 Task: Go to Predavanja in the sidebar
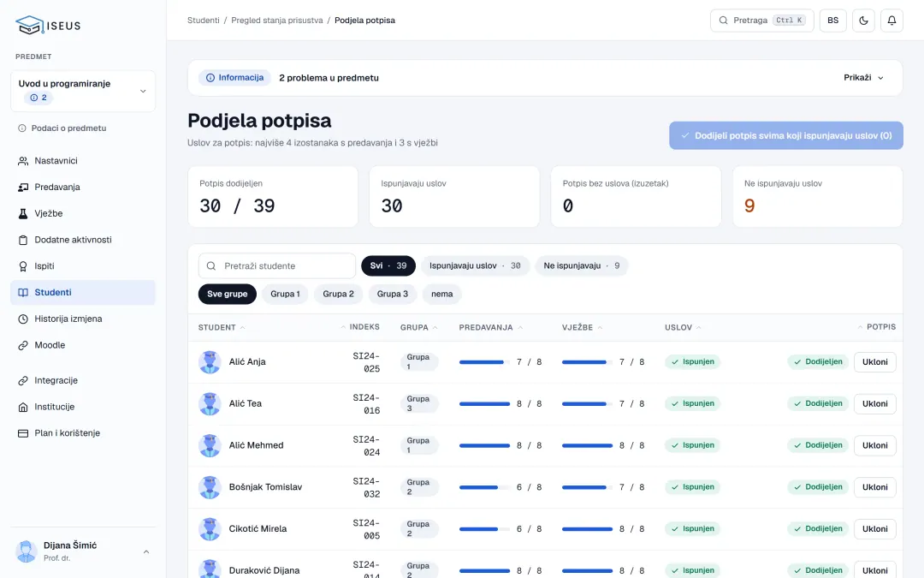pos(82,187)
